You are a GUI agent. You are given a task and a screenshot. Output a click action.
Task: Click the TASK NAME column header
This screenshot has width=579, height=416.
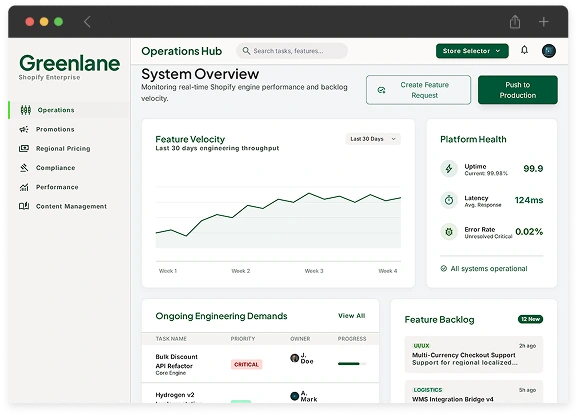[x=171, y=338]
